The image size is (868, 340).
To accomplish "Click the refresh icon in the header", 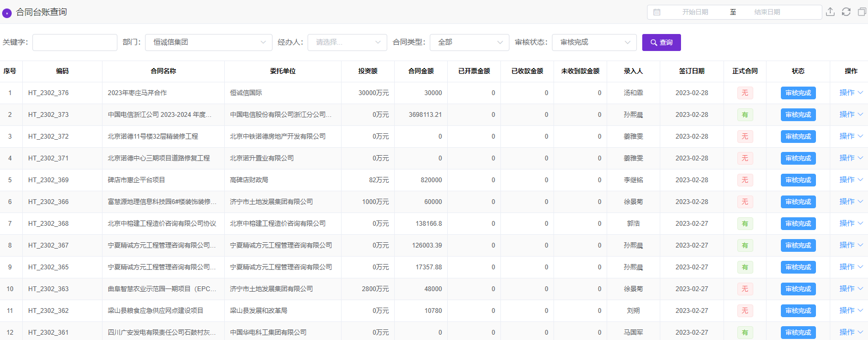I will [846, 12].
